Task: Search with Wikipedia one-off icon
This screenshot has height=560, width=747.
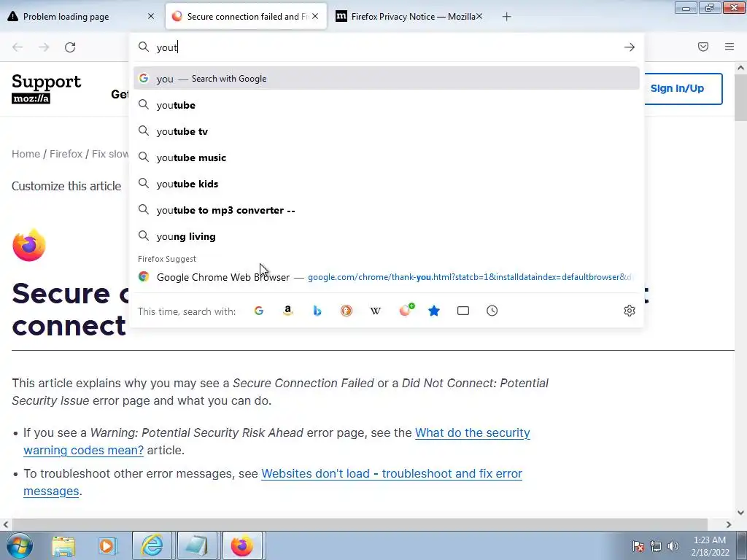Action: [x=376, y=311]
